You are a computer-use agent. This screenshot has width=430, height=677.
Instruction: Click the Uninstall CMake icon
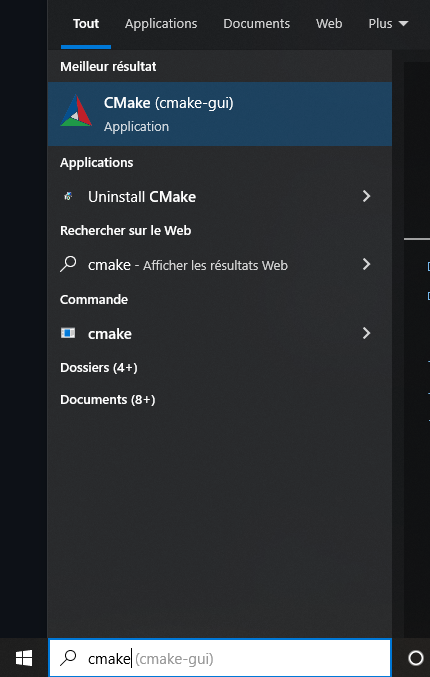coord(68,196)
